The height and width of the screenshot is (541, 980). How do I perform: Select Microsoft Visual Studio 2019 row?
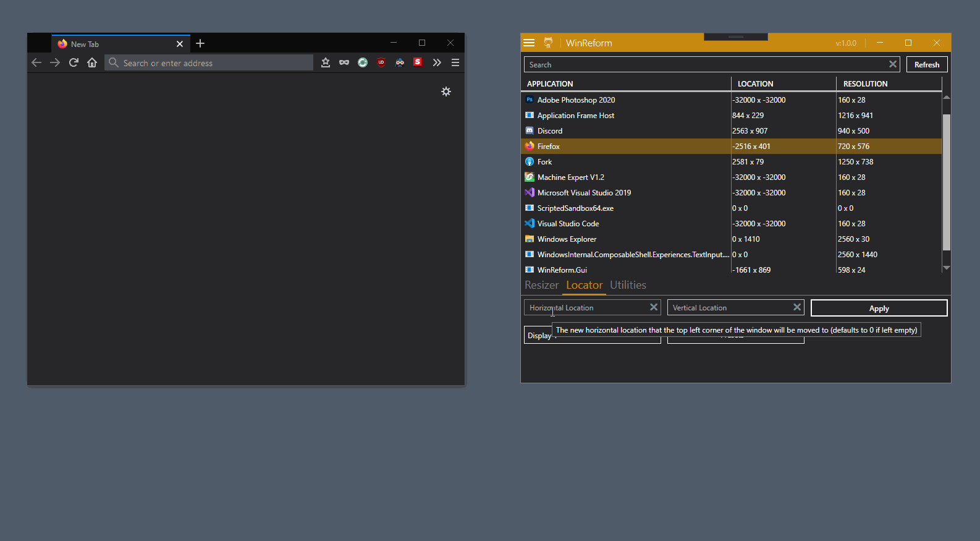732,192
